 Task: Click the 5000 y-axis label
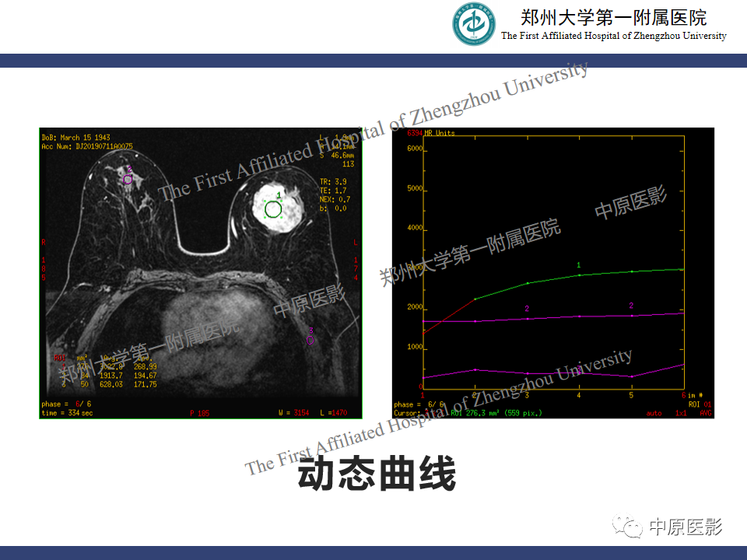pos(415,188)
